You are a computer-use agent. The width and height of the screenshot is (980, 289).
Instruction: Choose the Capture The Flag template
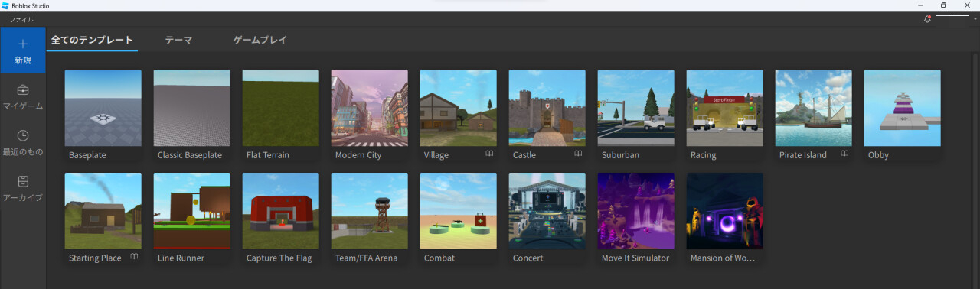(281, 211)
